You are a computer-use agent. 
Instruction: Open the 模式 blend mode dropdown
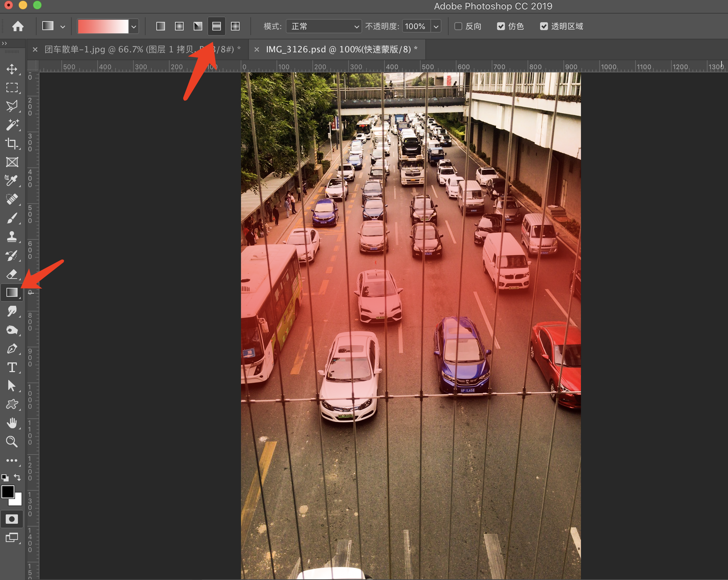click(323, 26)
